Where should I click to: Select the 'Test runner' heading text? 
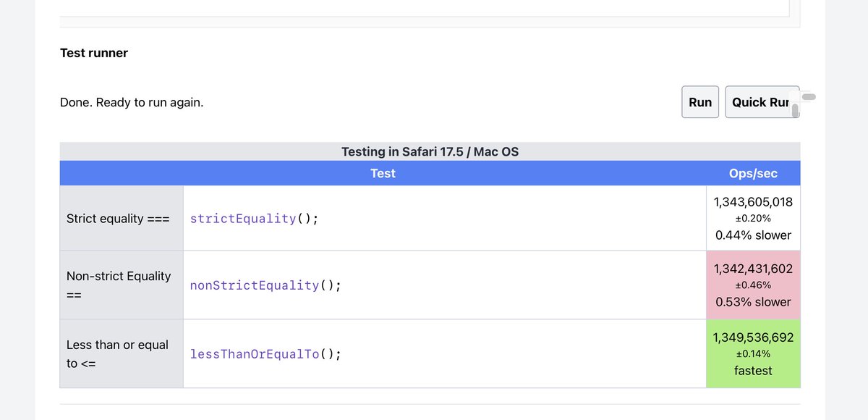coord(94,53)
